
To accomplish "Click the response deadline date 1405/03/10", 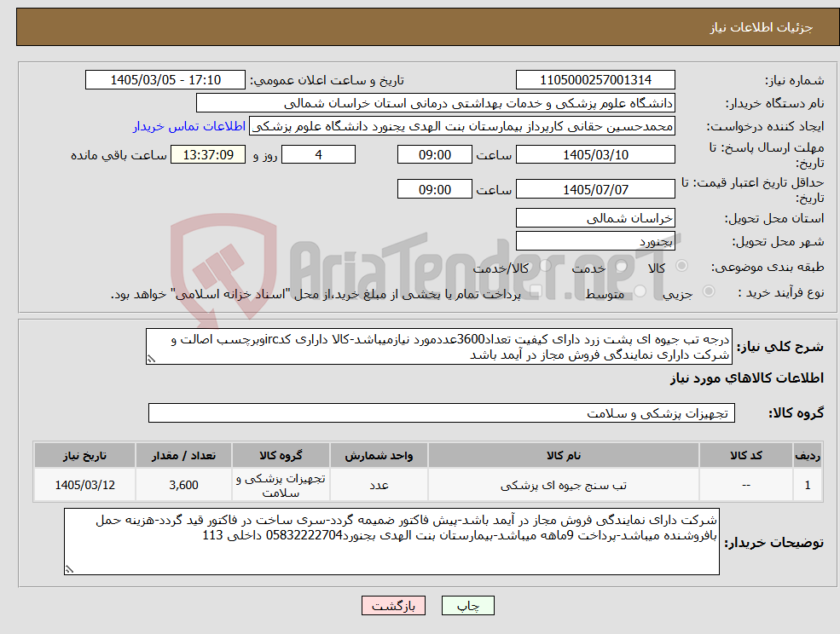I will [595, 155].
